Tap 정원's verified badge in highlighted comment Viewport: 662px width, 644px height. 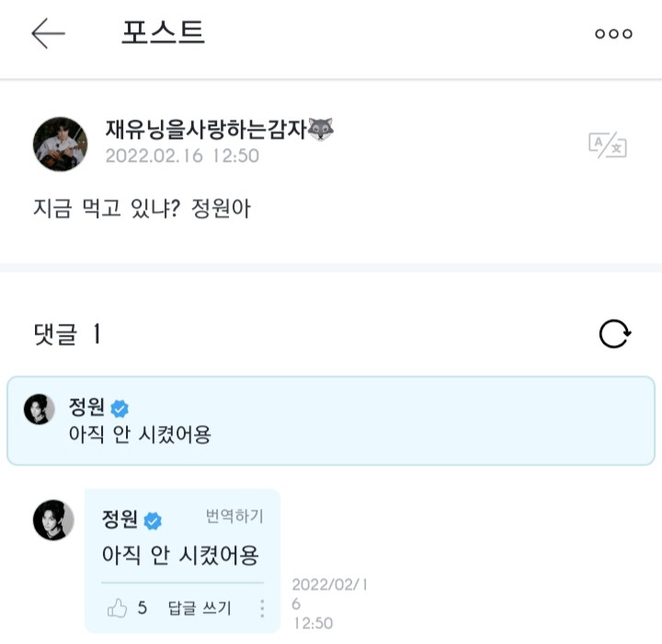point(120,408)
